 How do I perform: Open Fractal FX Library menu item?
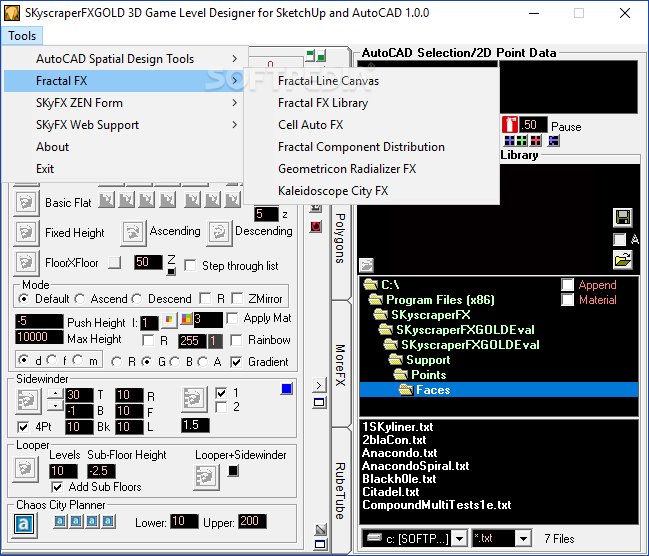coord(371,103)
